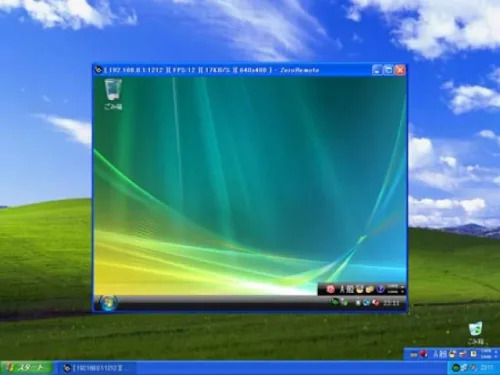Image resolution: width=500 pixels, height=375 pixels.
Task: Click the small white tray icon in remote taskbar
Action: [358, 303]
